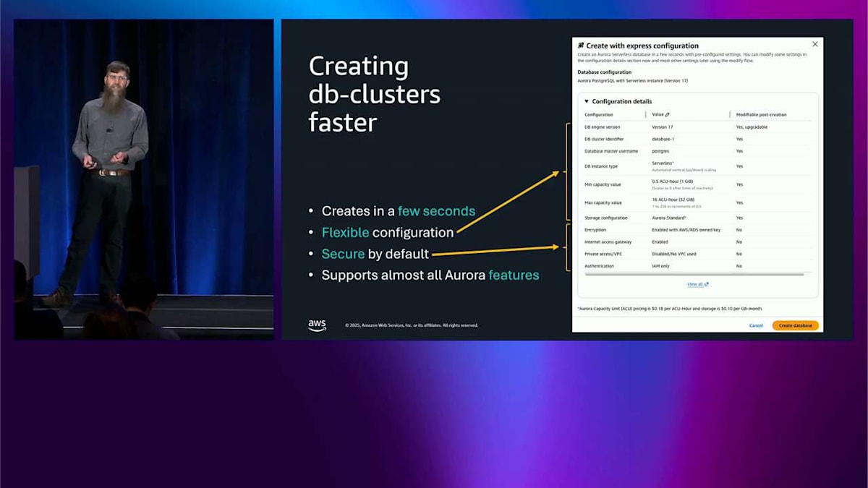868x488 pixels.
Task: Collapse the Configuration details section
Action: 587,102
